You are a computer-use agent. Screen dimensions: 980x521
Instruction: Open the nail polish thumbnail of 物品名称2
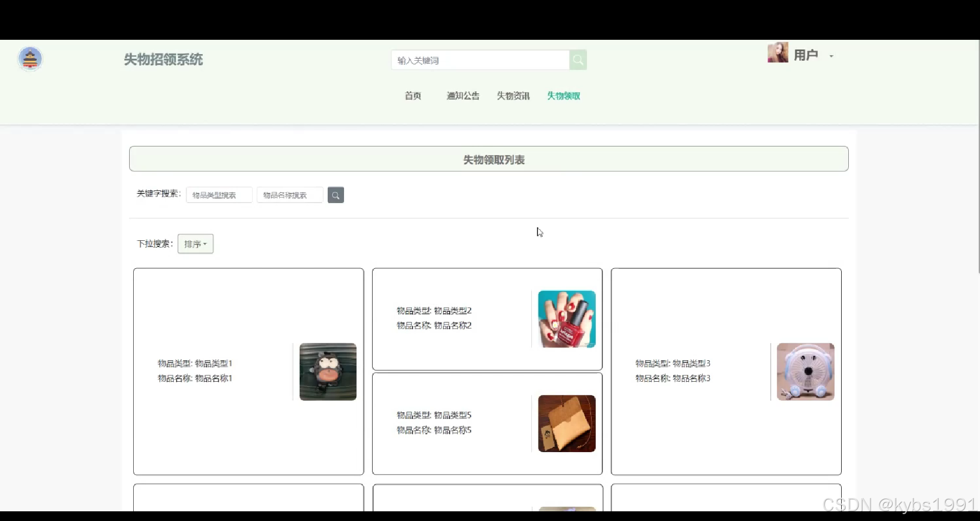pyautogui.click(x=567, y=319)
